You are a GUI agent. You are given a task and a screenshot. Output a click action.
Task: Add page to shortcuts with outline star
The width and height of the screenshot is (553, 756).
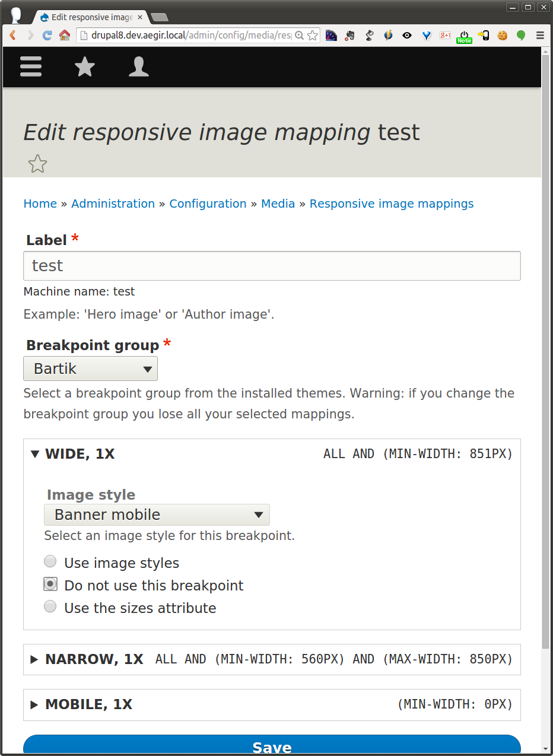coord(37,164)
